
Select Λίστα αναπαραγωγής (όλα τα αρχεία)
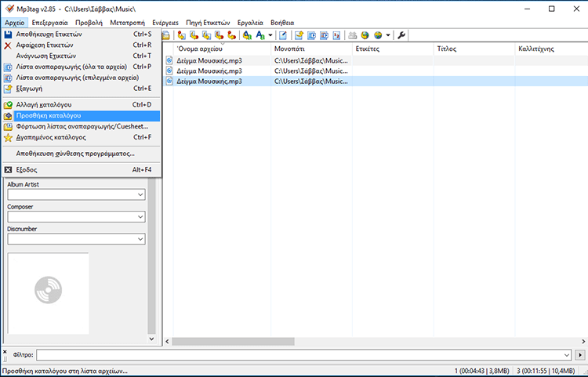point(82,67)
